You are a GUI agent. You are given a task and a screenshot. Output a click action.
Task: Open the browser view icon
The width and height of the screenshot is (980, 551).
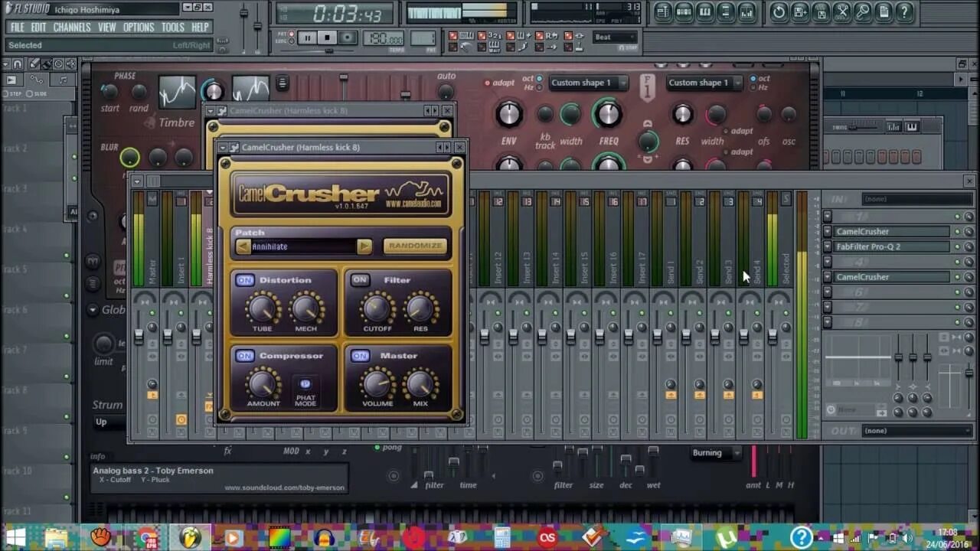(x=726, y=11)
